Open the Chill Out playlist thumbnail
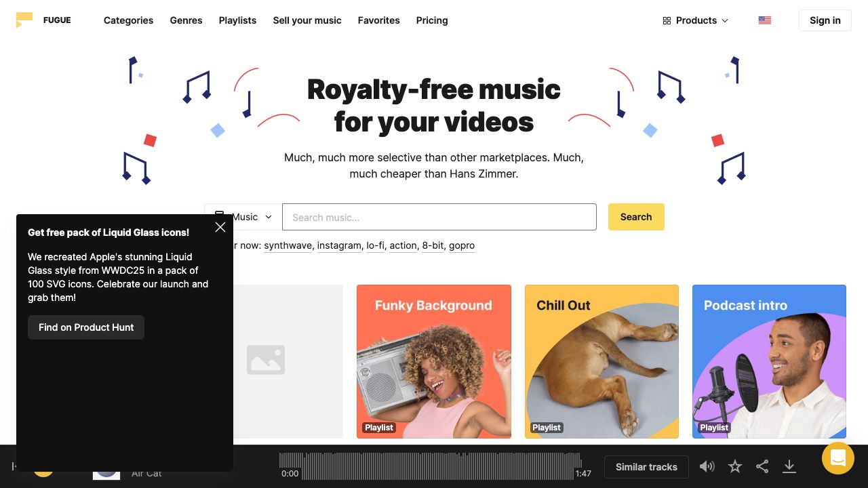The width and height of the screenshot is (868, 488). (601, 361)
